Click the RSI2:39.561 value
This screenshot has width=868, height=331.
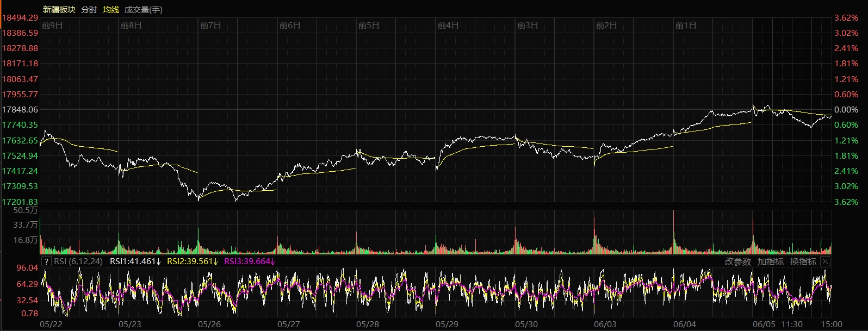(x=193, y=261)
